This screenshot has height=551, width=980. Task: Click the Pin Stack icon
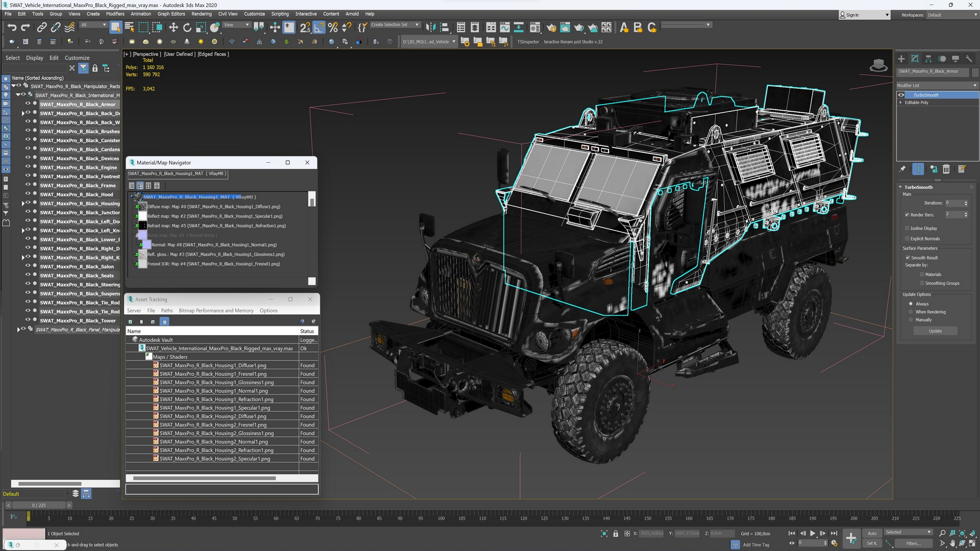(902, 169)
